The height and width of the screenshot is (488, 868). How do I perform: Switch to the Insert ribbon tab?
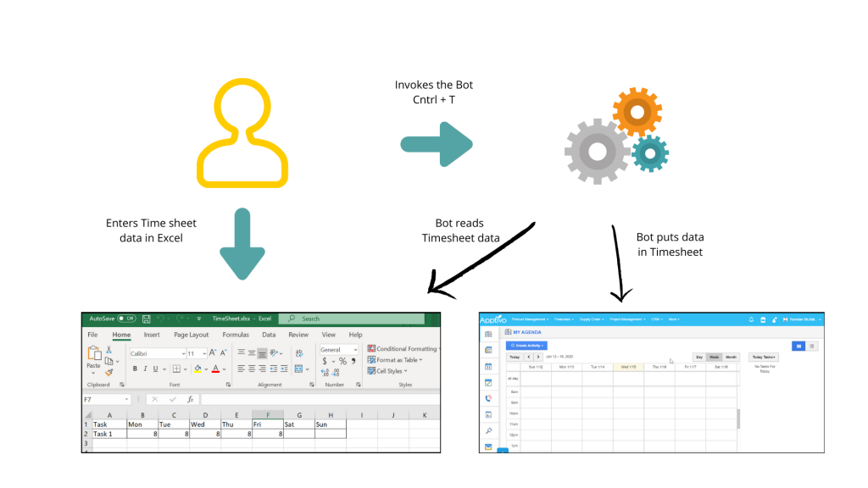152,335
